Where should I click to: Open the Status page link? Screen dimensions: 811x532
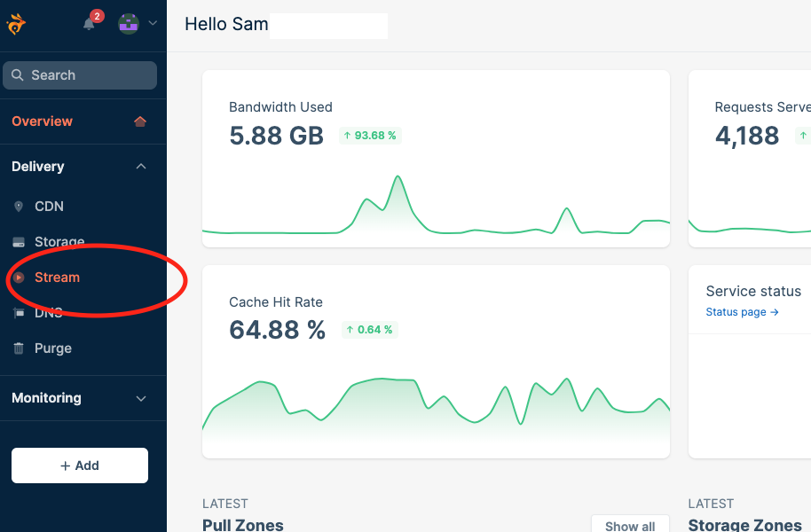point(742,312)
